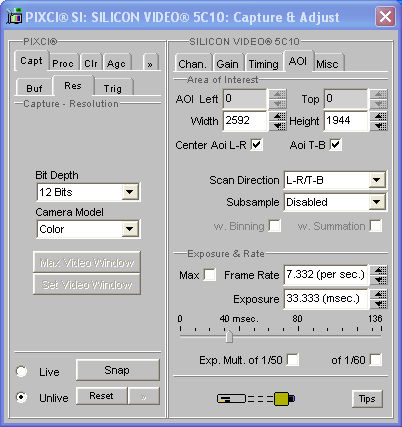Switch to the AOI tab
This screenshot has height=427, width=402.
click(x=298, y=61)
